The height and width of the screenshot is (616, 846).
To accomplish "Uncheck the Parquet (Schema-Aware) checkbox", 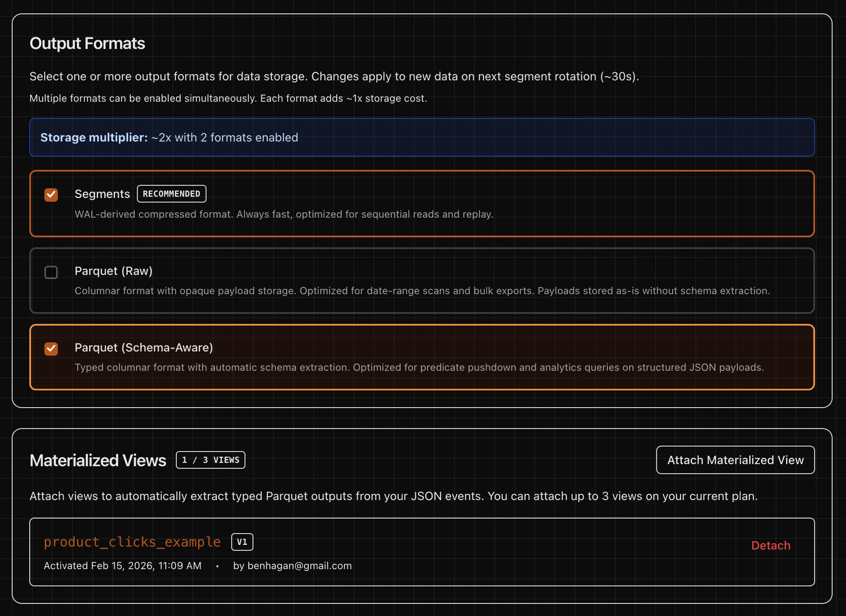I will [51, 349].
